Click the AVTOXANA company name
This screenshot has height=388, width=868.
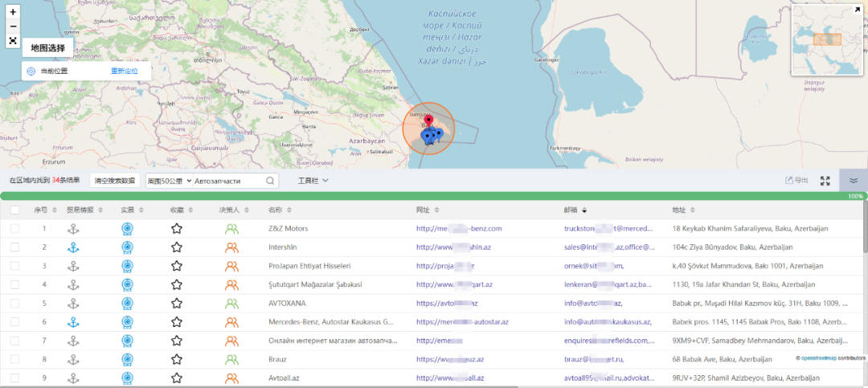tap(287, 304)
